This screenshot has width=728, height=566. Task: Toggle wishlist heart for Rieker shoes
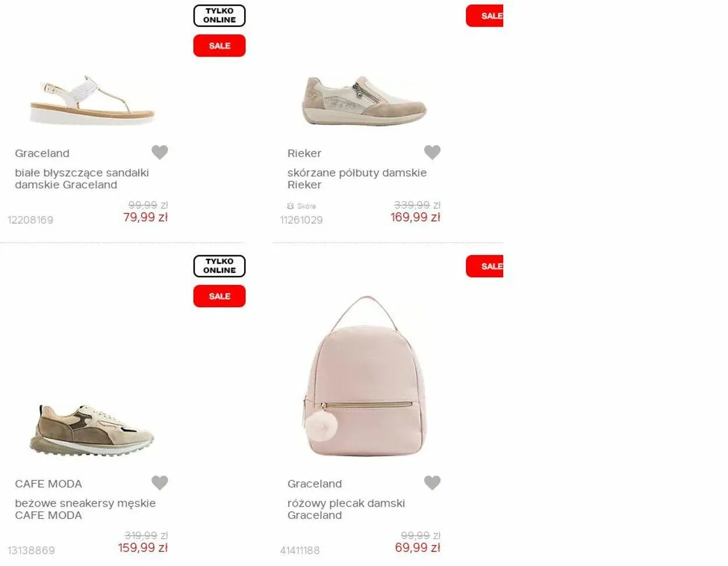coord(432,152)
